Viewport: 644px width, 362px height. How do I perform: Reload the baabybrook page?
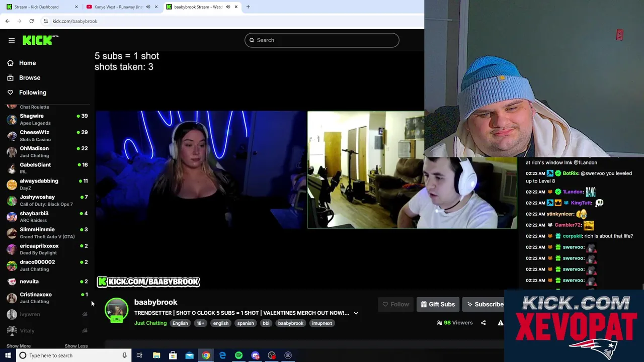click(x=31, y=21)
